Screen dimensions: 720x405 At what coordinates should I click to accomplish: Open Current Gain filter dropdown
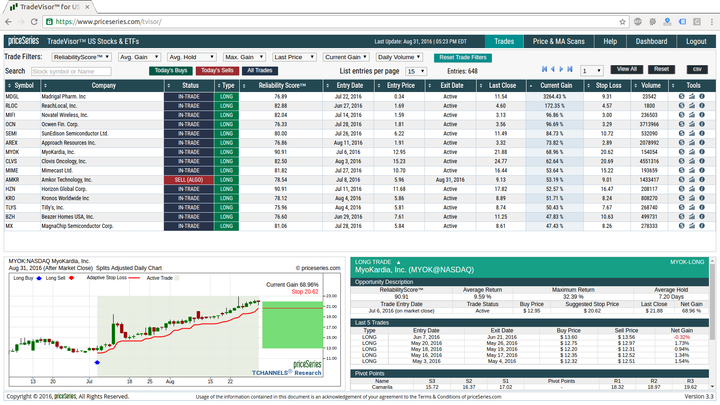tap(346, 57)
